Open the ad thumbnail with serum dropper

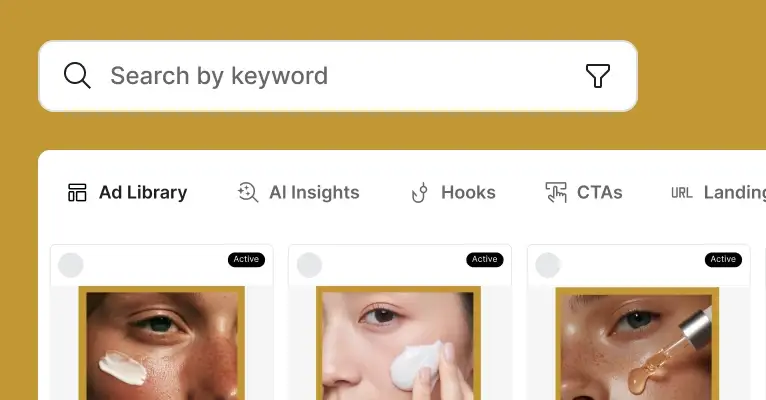[x=637, y=343]
